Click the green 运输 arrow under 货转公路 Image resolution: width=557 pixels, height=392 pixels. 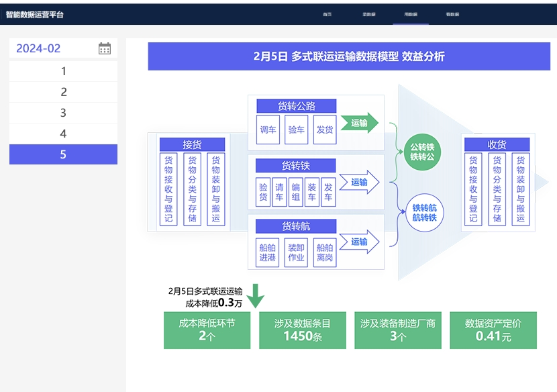[359, 123]
